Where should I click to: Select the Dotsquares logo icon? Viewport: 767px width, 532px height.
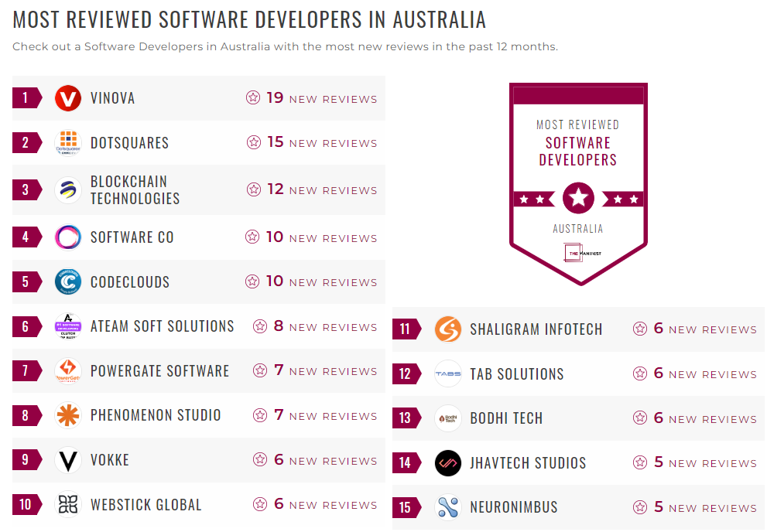tap(67, 142)
